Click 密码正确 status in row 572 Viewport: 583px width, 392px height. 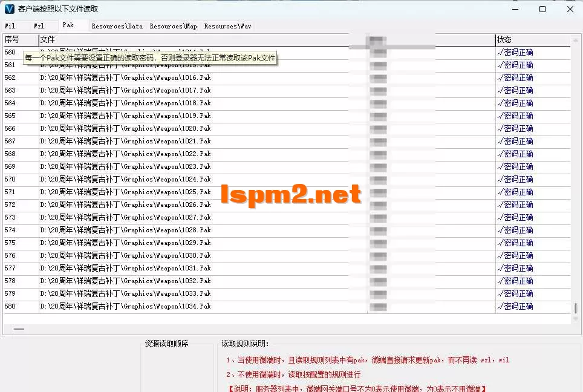coord(515,204)
